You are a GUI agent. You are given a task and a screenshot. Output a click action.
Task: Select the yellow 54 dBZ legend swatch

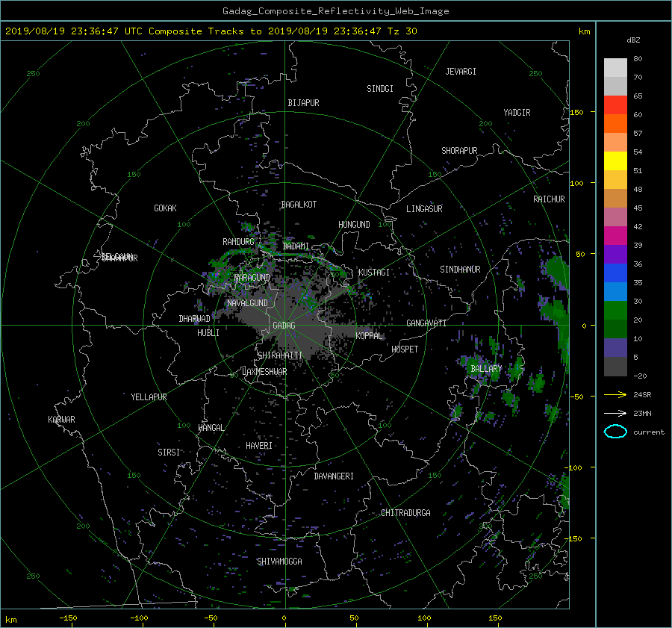(615, 161)
